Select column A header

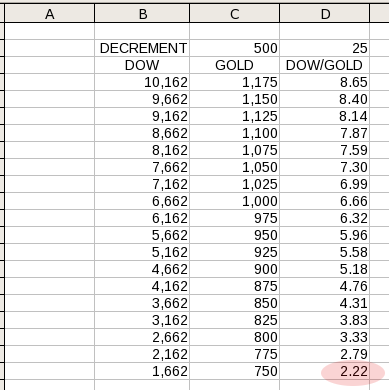coord(50,14)
